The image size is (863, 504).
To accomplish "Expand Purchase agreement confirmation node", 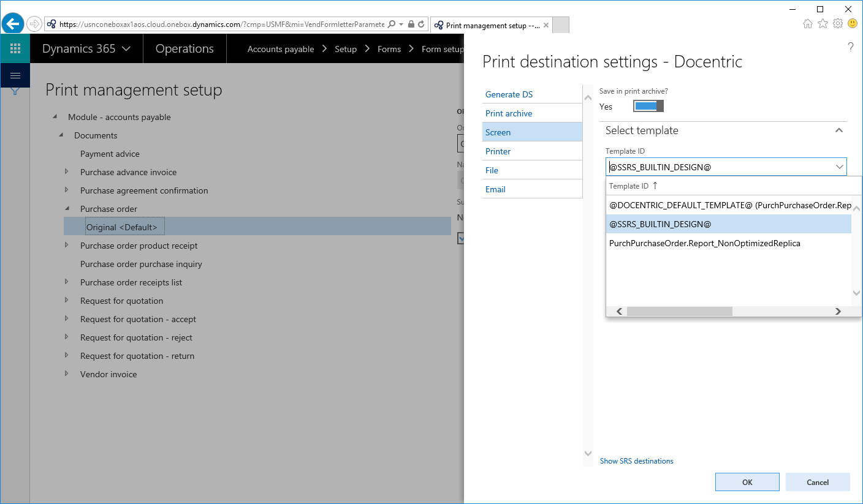I will 67,190.
